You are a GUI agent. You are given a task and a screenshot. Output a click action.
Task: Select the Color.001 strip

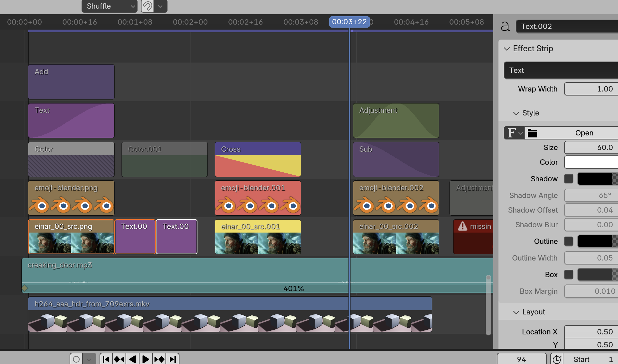164,159
